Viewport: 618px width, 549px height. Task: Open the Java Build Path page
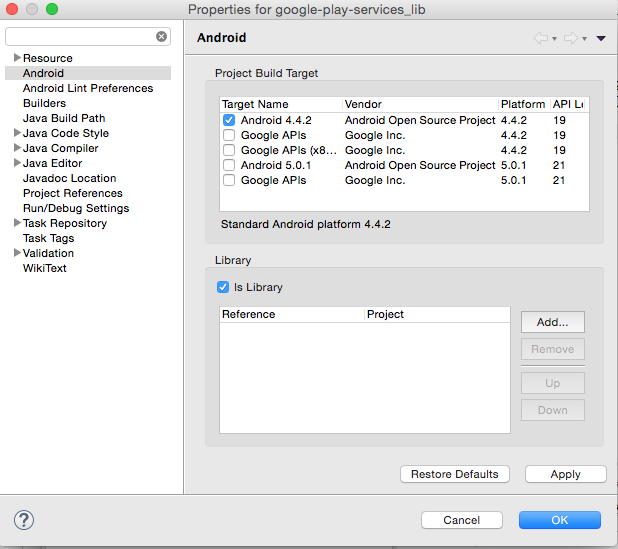click(x=64, y=118)
